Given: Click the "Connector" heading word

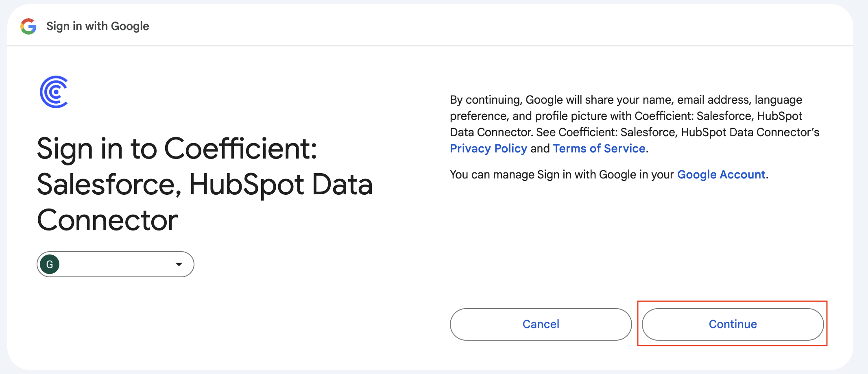Looking at the screenshot, I should (107, 220).
